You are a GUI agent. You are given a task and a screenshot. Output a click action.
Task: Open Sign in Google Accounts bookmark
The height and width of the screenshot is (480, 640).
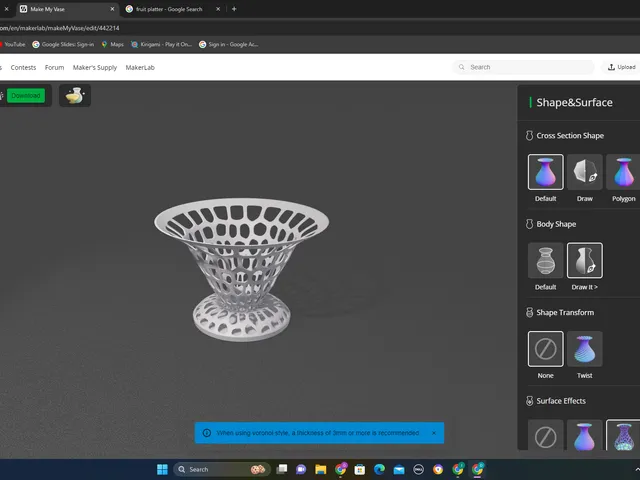(x=228, y=44)
